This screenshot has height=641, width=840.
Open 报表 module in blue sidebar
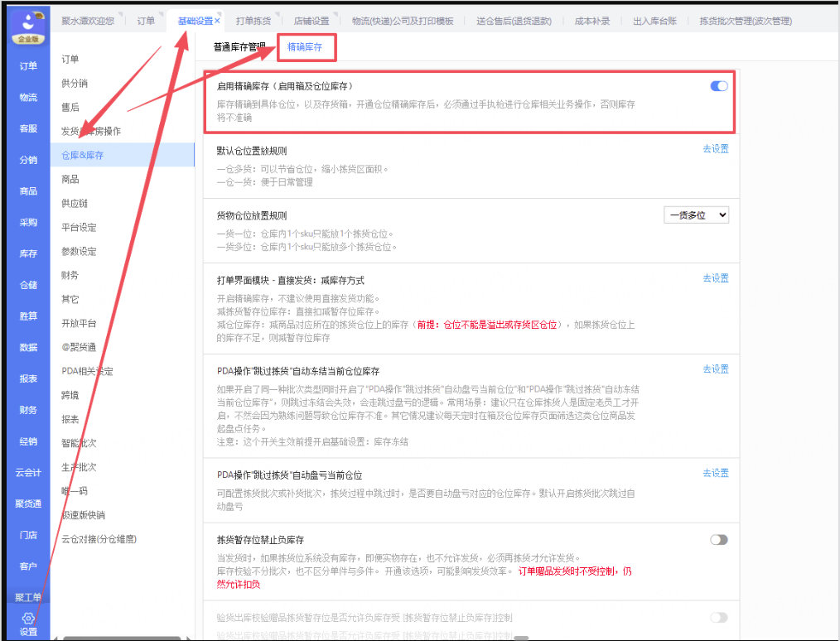(x=28, y=378)
